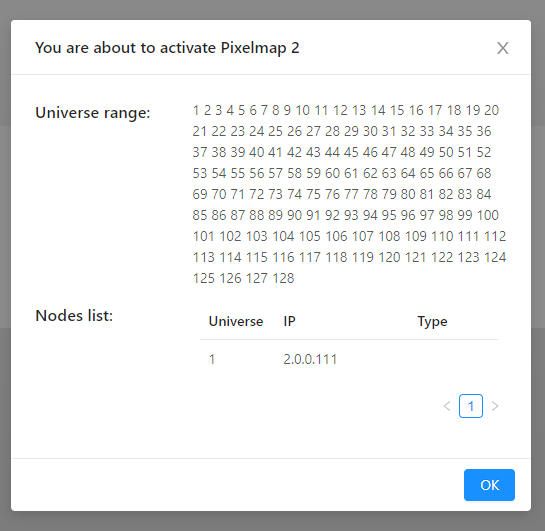Screen dimensions: 545x531
Task: Go to next page arrow in nodes list
Action: (x=495, y=406)
